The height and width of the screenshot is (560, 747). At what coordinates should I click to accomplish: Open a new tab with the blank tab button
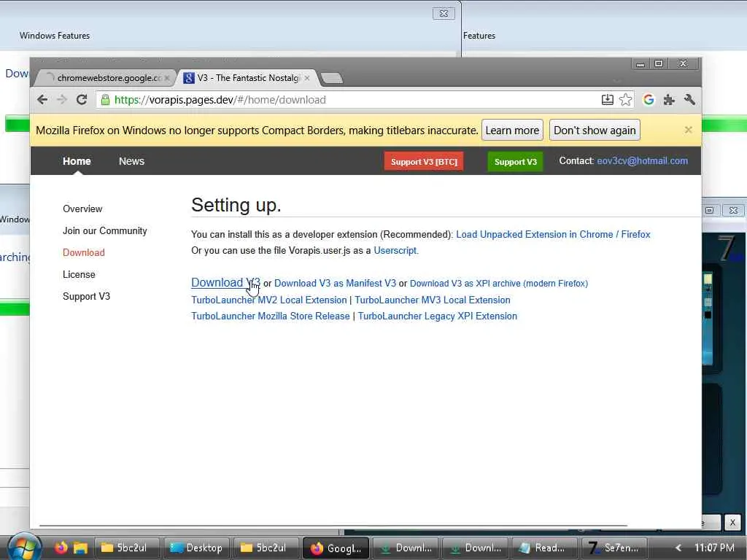(x=332, y=78)
